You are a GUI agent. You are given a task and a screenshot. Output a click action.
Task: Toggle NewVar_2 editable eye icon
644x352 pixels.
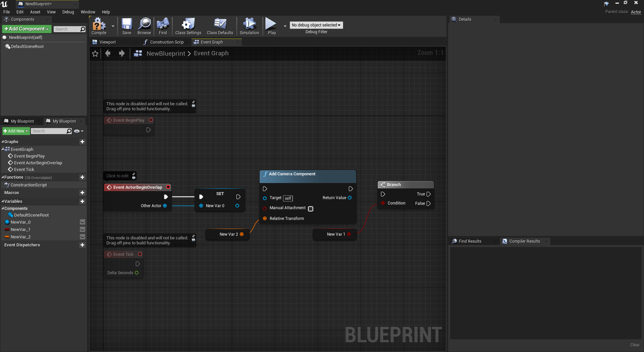click(83, 237)
